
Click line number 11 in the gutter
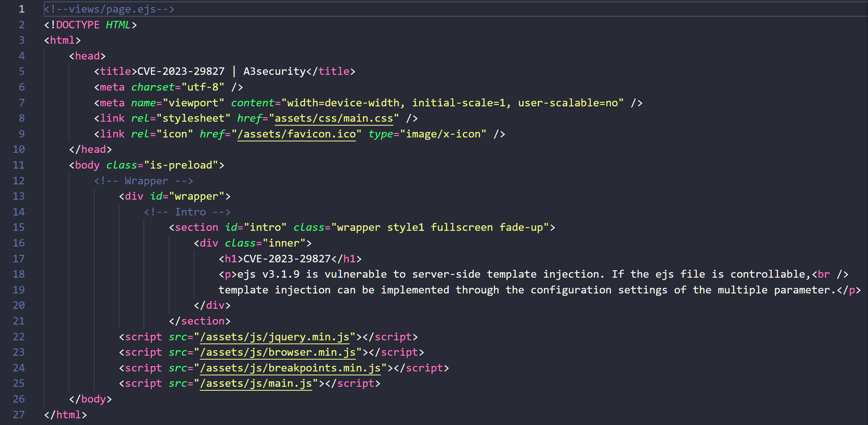coord(19,165)
